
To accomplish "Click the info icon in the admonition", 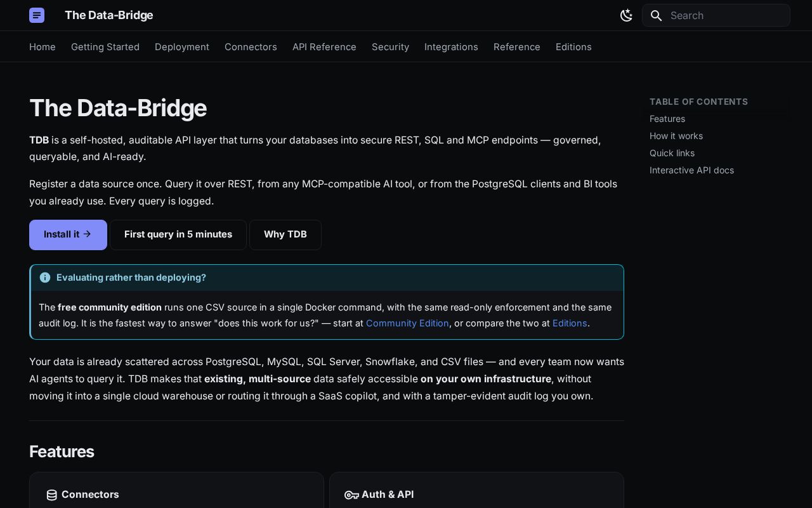I will [x=45, y=277].
